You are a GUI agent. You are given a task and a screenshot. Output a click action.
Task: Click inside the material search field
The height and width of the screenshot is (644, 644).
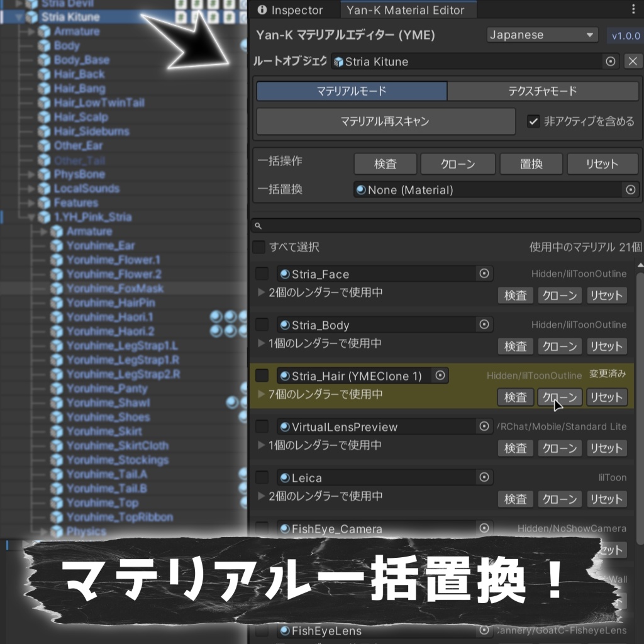[x=440, y=225]
